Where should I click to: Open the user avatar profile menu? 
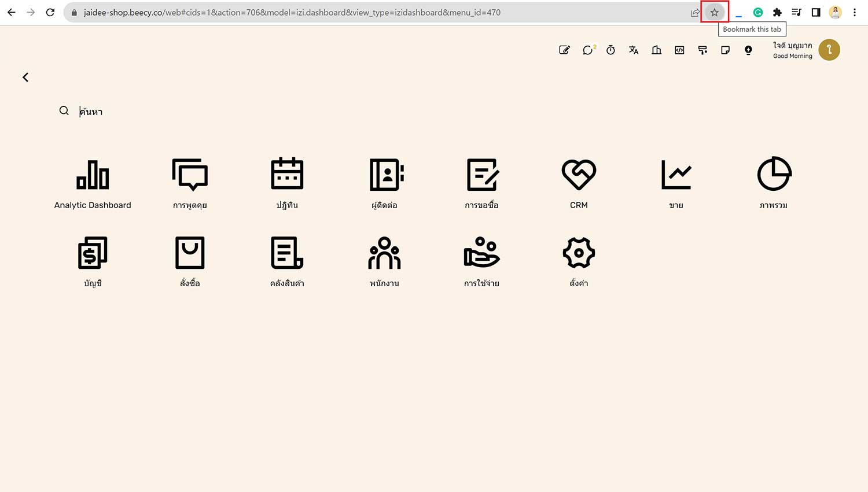[829, 50]
